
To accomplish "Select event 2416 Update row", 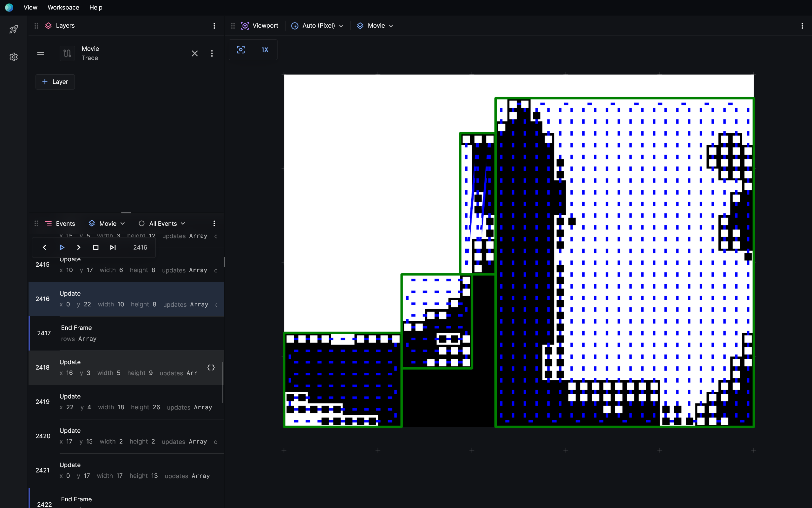I will coord(127,299).
